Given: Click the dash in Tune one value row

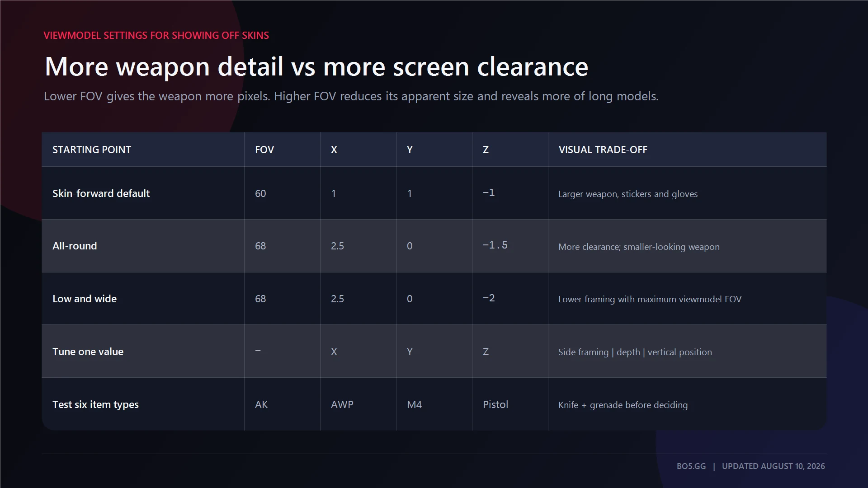Looking at the screenshot, I should coord(258,351).
